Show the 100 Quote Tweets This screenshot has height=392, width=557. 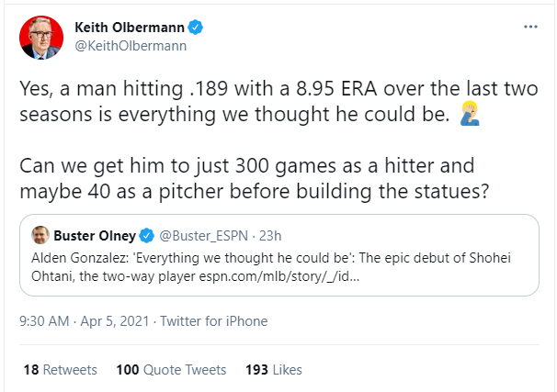pyautogui.click(x=171, y=370)
